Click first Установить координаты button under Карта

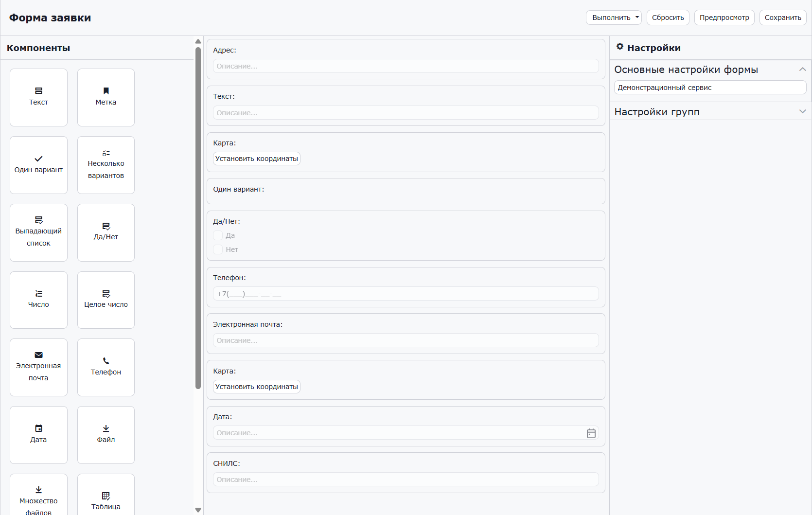(256, 159)
